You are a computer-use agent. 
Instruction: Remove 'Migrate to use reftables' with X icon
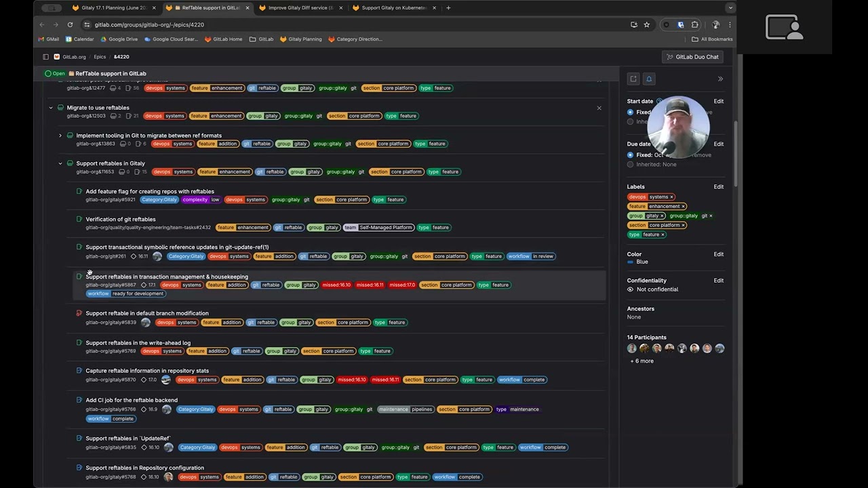(x=599, y=108)
